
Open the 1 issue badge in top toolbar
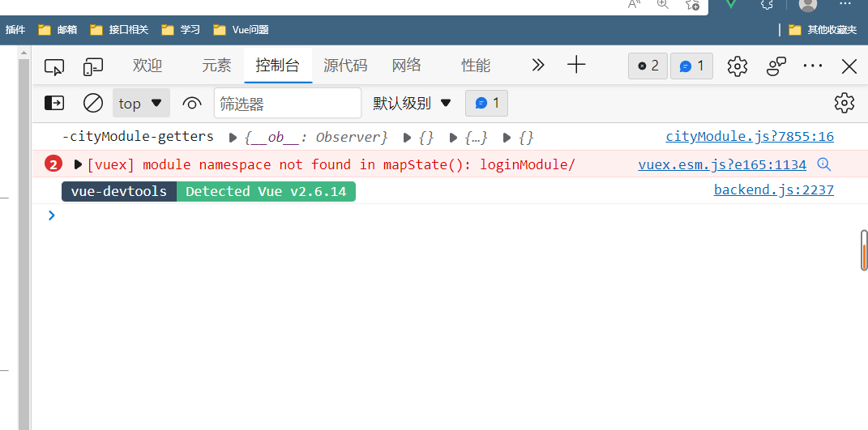tap(691, 66)
